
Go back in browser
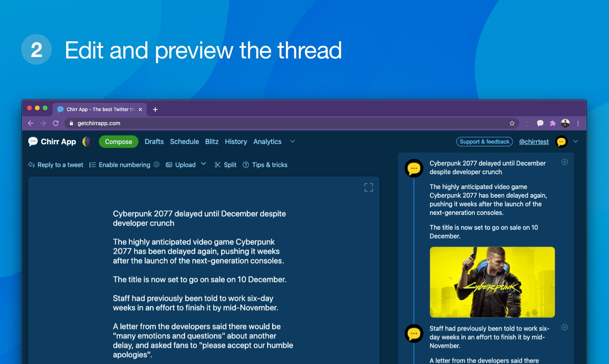(x=31, y=123)
